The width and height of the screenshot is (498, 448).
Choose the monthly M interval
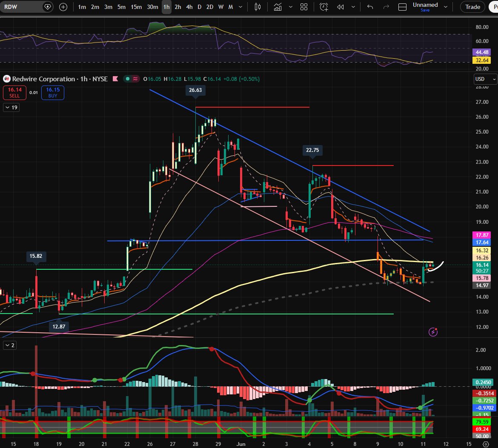(231, 7)
